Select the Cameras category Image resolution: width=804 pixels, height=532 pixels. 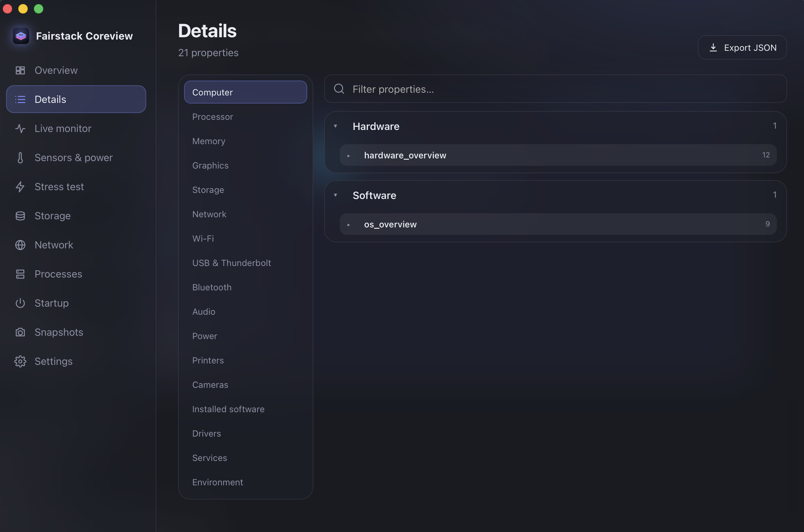click(246, 385)
